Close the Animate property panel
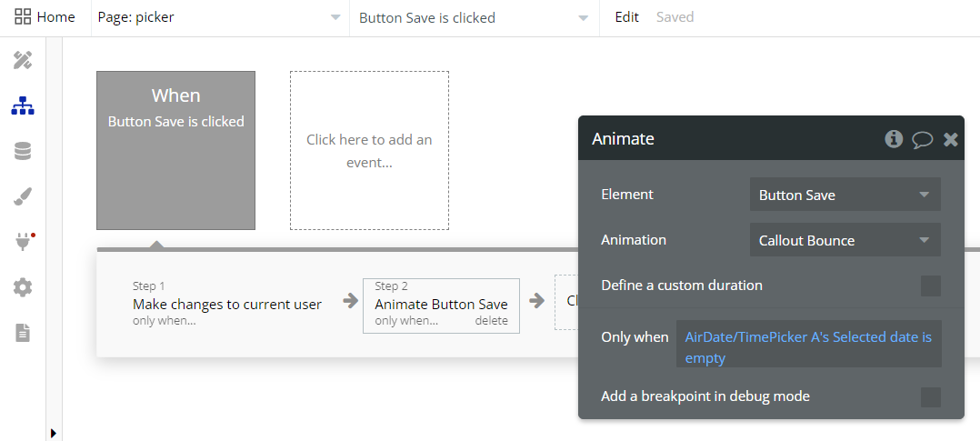Image resolution: width=980 pixels, height=441 pixels. pyautogui.click(x=951, y=139)
